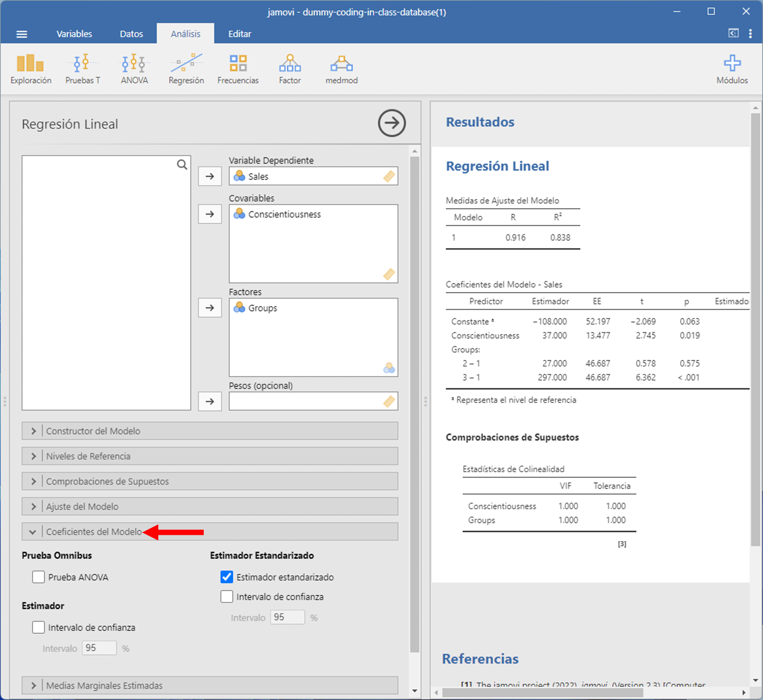Close options panel with the circled arrow
This screenshot has width=763, height=700.
[391, 123]
